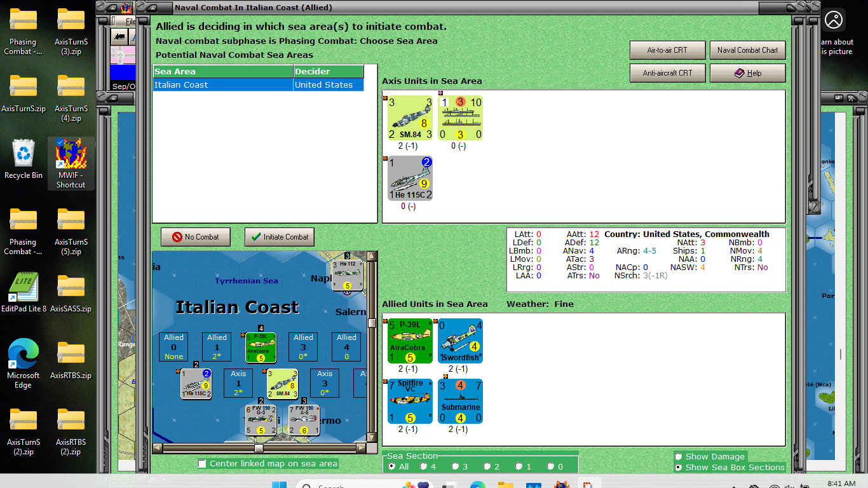The image size is (868, 488).
Task: Enable Center linked map on sea area
Action: coord(202,464)
